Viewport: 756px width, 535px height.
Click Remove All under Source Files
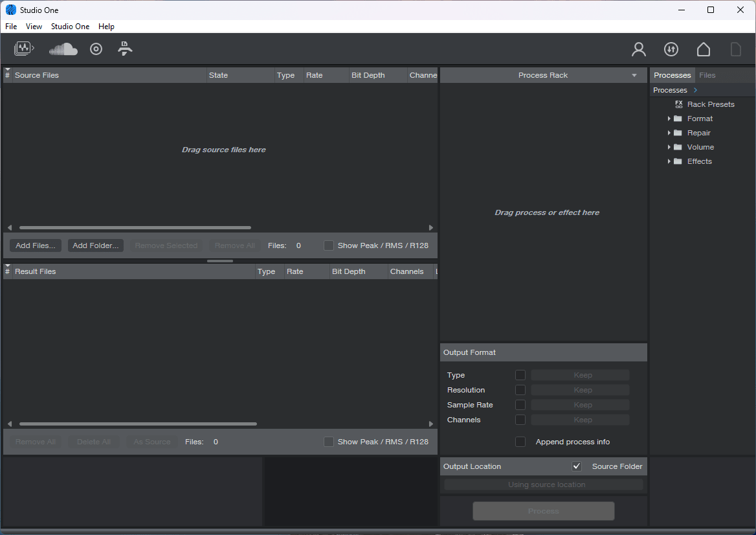[235, 245]
